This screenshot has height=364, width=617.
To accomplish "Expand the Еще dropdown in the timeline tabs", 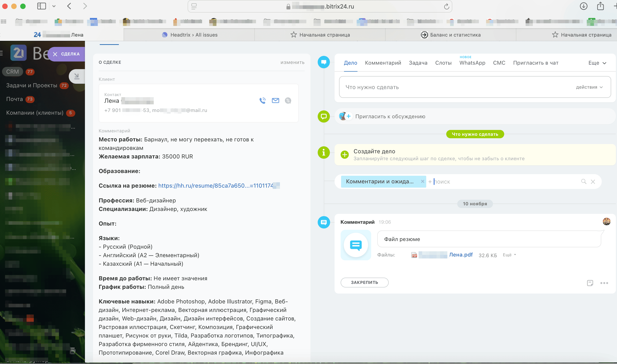I will pos(597,63).
